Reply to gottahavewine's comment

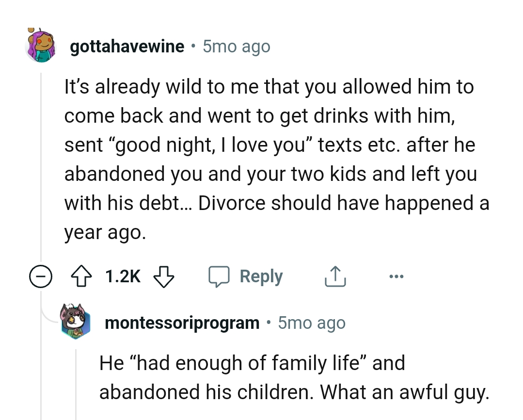[260, 276]
